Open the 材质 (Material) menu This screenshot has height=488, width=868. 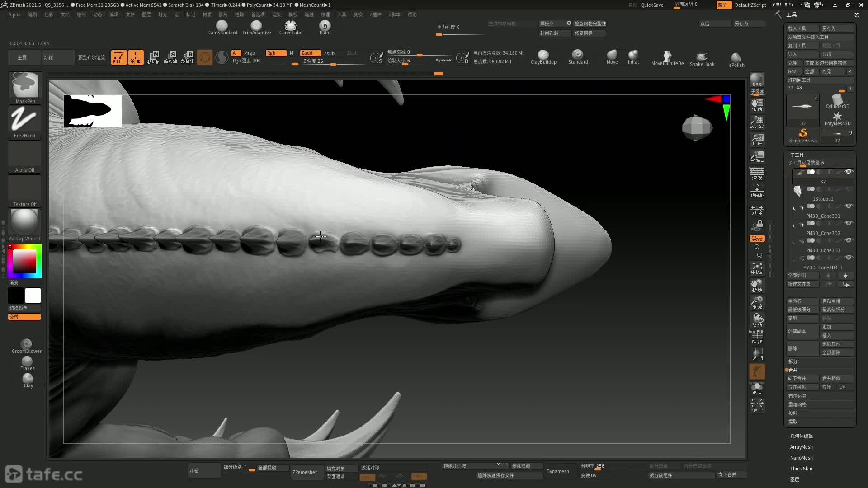pos(207,14)
